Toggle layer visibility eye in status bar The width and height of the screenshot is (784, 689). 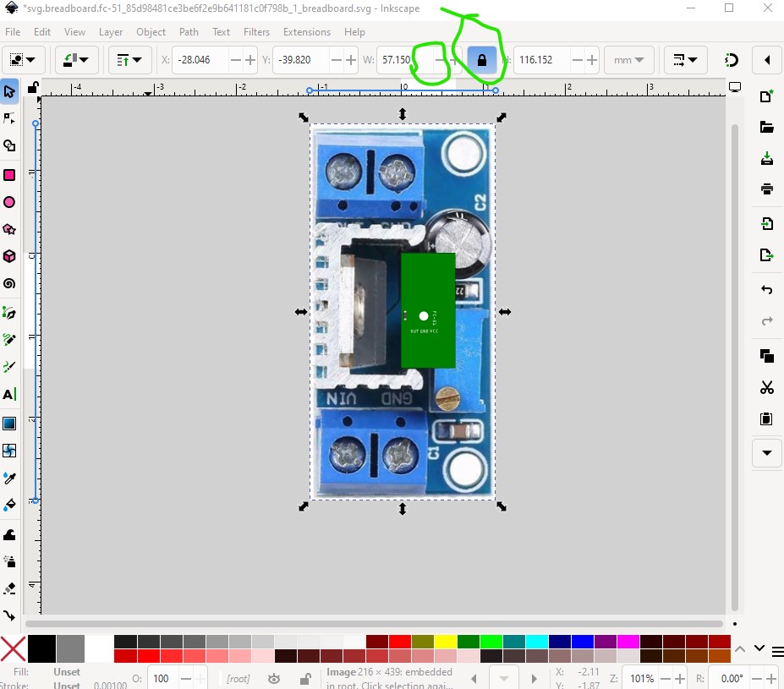coord(274,678)
